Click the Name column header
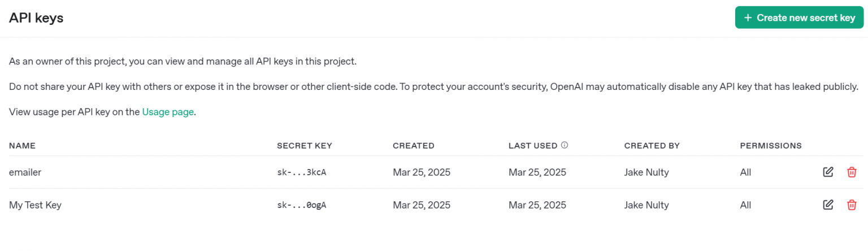868x251 pixels. pos(22,146)
